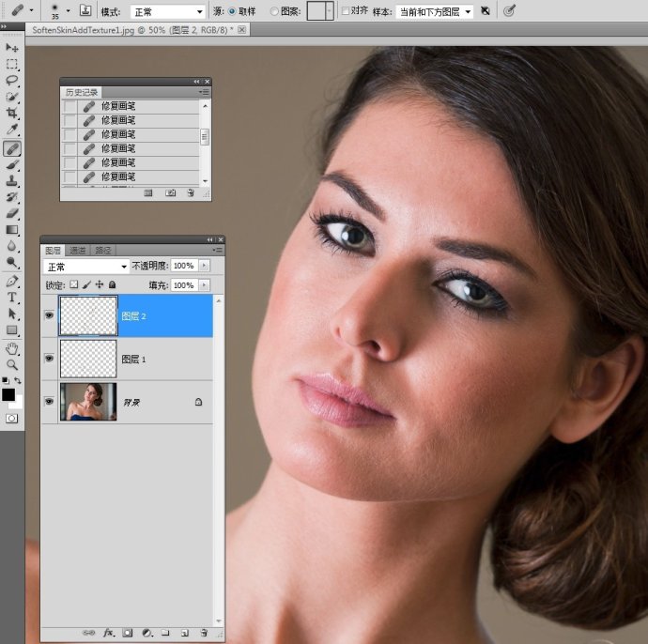Screen dimensions: 648x644
Task: Create a new layer group
Action: tap(165, 633)
